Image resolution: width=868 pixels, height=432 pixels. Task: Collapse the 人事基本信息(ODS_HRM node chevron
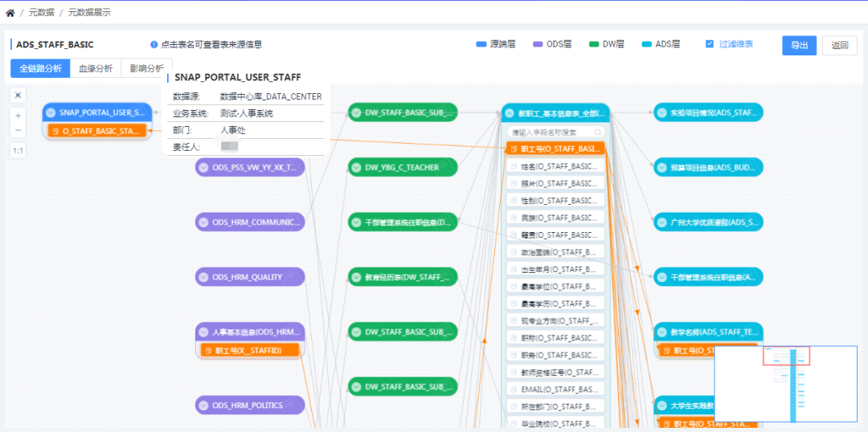(x=203, y=332)
